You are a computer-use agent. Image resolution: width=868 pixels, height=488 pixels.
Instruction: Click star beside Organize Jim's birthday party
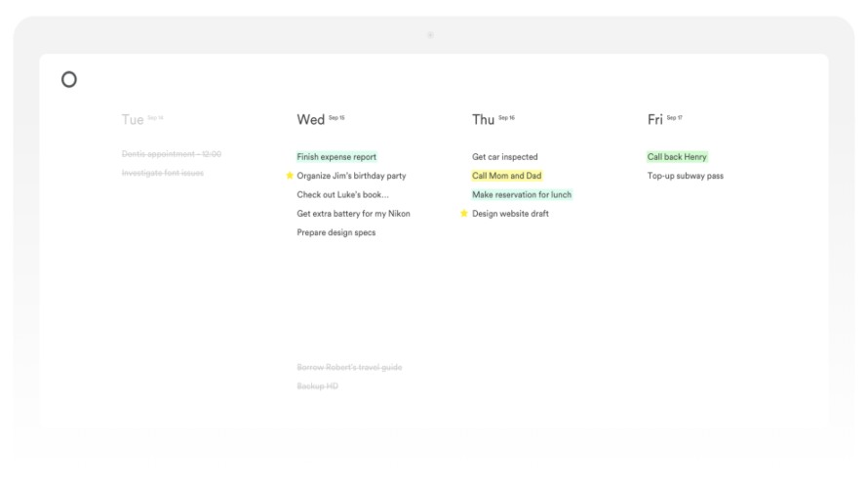pyautogui.click(x=290, y=176)
